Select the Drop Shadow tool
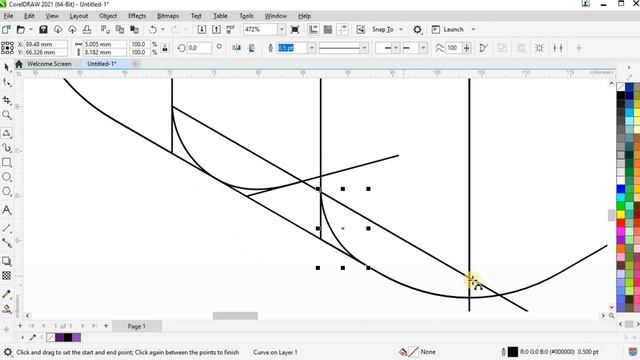The width and height of the screenshot is (640, 360). [x=7, y=261]
